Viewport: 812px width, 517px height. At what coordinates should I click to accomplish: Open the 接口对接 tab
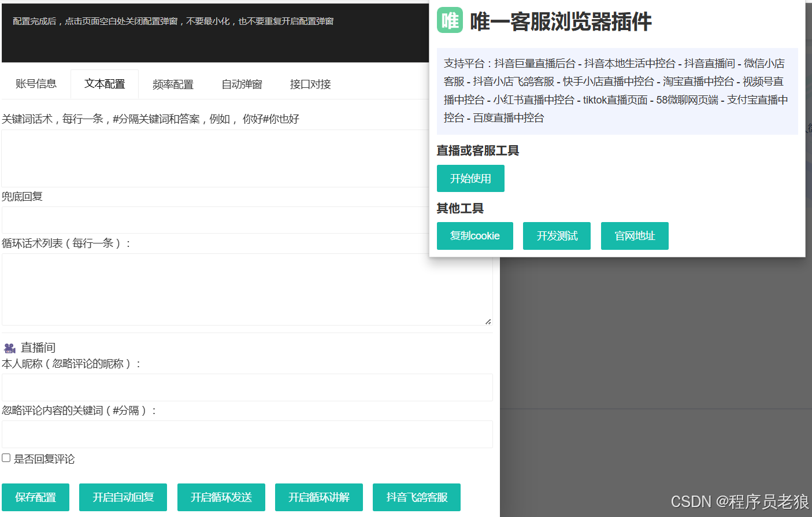(x=310, y=84)
